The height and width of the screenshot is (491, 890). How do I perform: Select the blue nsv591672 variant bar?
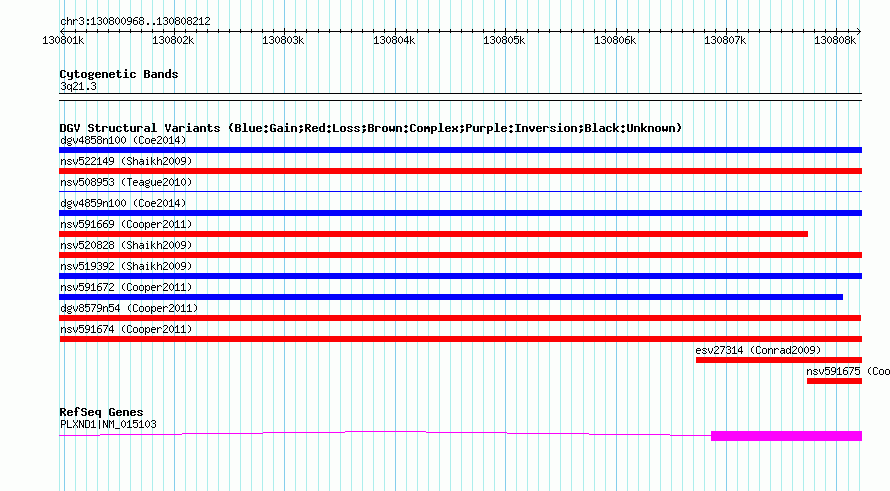tap(451, 297)
